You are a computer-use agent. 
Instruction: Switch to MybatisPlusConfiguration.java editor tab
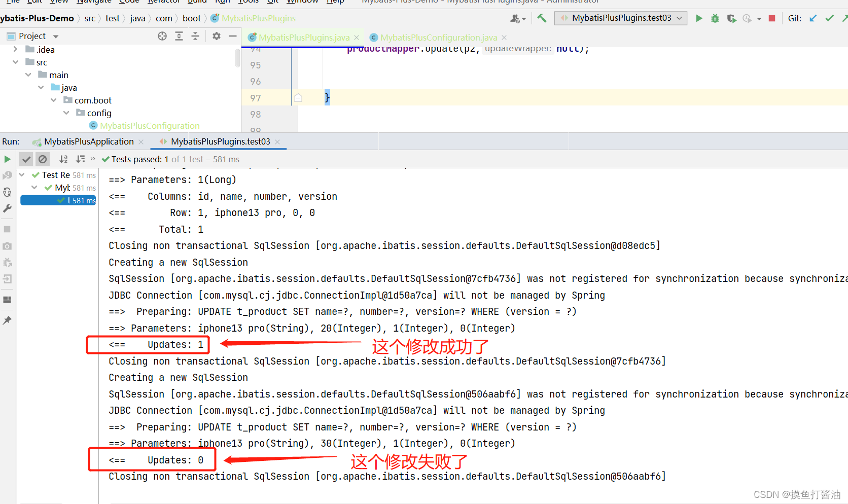point(439,38)
